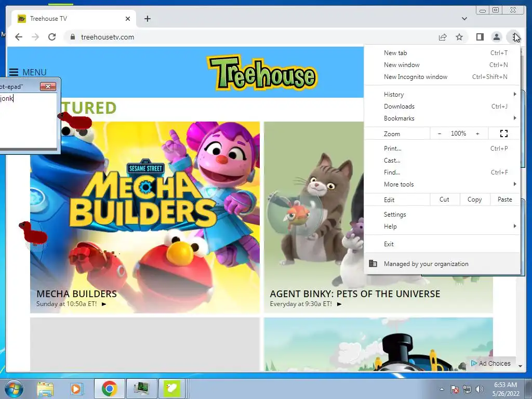Close the Treehouse TV tab

128,19
